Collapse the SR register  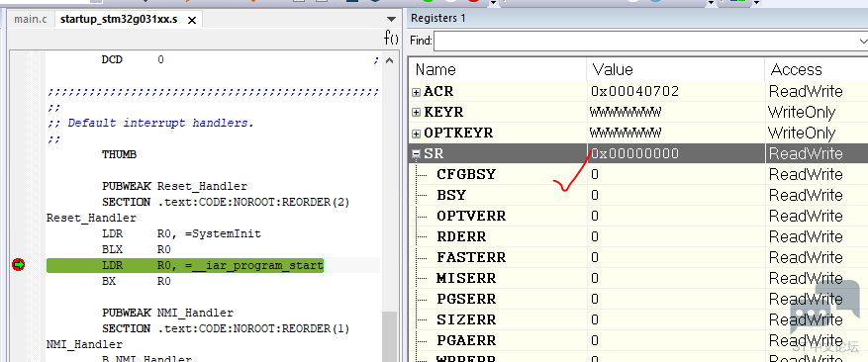point(416,154)
